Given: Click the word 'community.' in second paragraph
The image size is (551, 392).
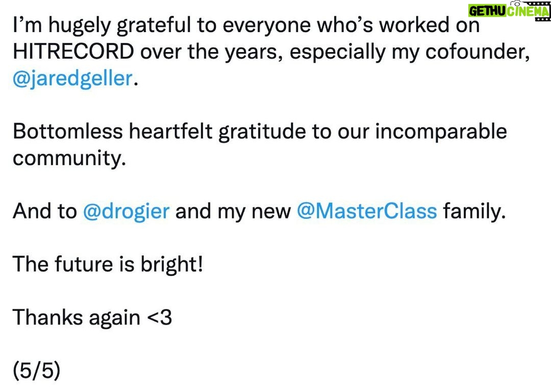Looking at the screenshot, I should (x=69, y=159).
